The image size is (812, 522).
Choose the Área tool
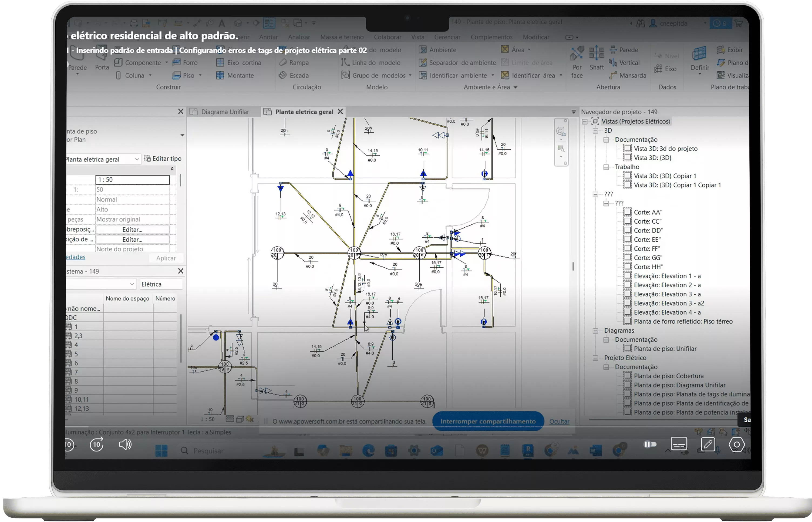(x=513, y=50)
